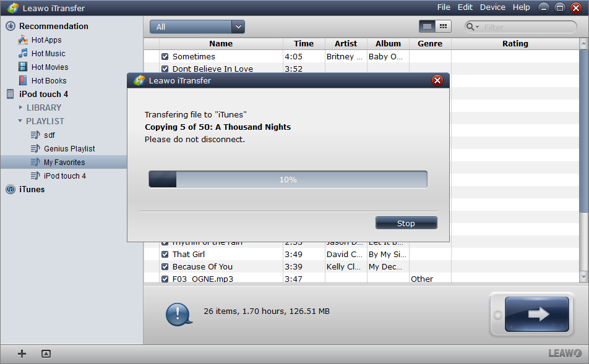The width and height of the screenshot is (589, 364).
Task: Open Hot Music note icon
Action: [x=23, y=53]
